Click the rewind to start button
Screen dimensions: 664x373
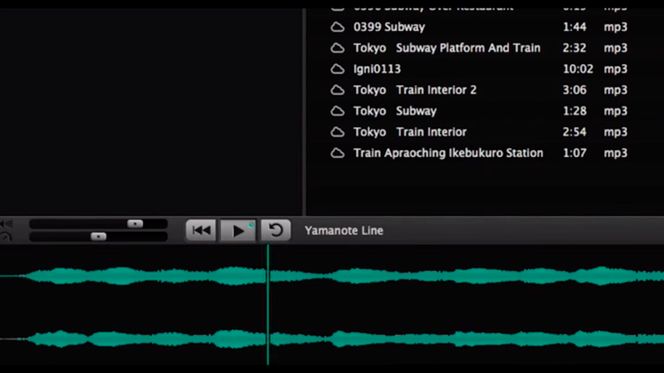tap(201, 230)
